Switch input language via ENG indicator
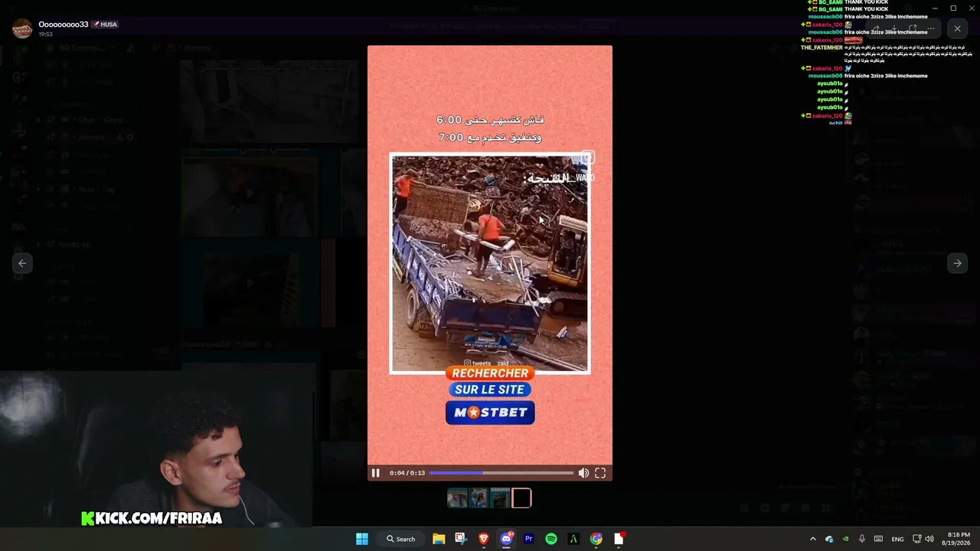Image resolution: width=980 pixels, height=551 pixels. point(897,539)
